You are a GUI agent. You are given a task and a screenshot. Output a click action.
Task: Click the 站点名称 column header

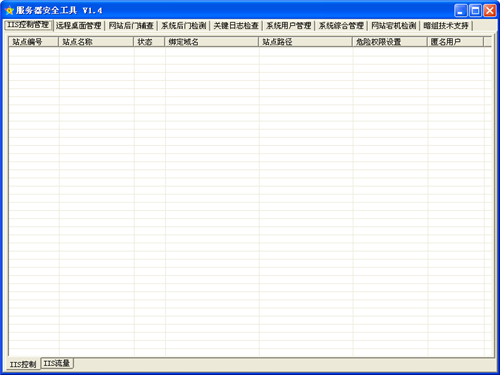(x=96, y=42)
